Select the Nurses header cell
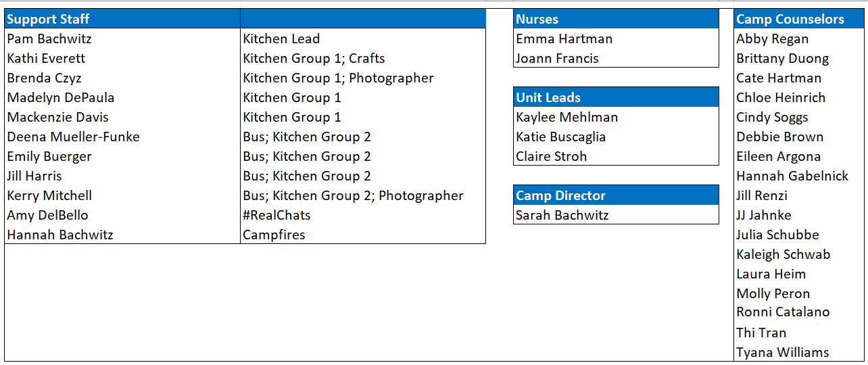Screen dimensions: 868x365 (x=616, y=19)
